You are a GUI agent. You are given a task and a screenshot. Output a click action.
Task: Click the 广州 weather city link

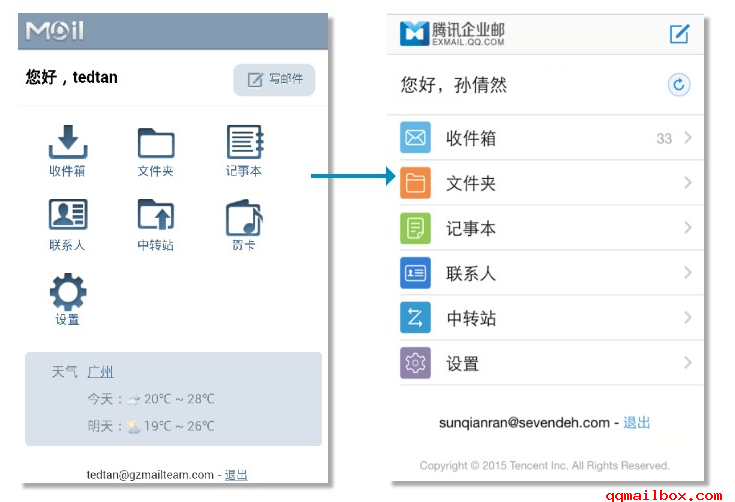[x=100, y=372]
